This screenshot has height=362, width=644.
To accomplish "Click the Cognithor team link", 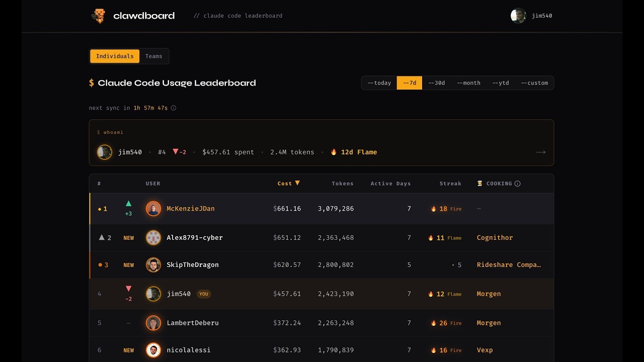I will pos(495,237).
